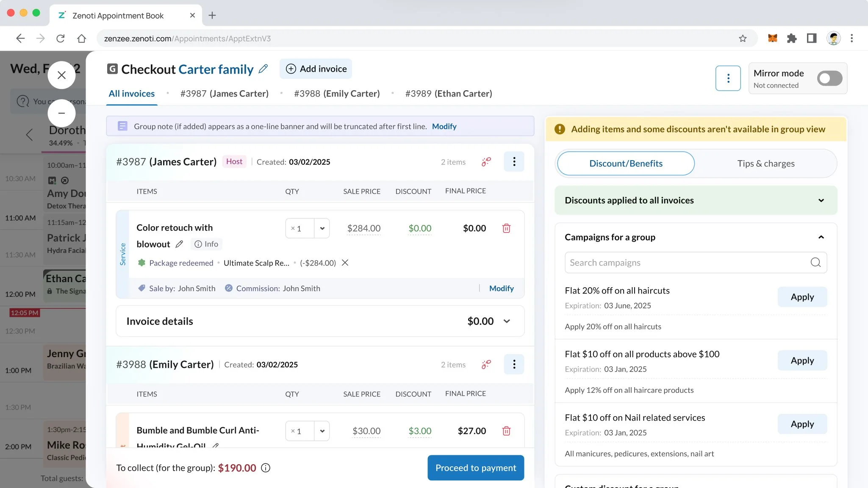The image size is (868, 488).
Task: Click the unlink icon on invoice #3987
Action: [486, 162]
